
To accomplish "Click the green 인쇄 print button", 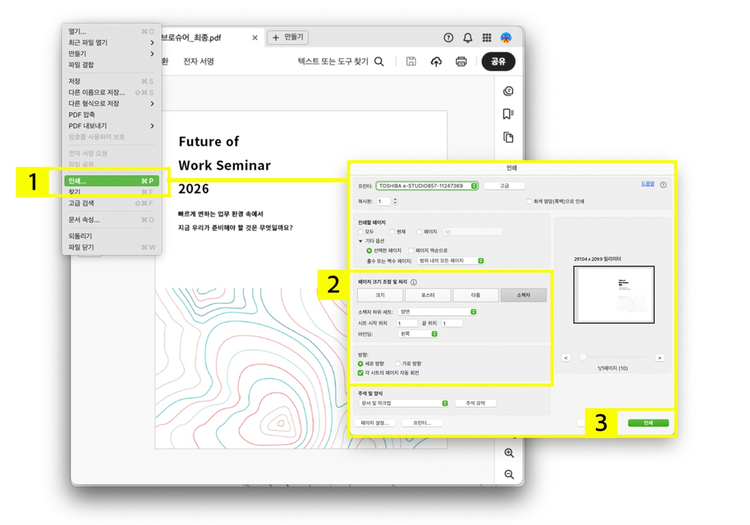I will coord(648,423).
